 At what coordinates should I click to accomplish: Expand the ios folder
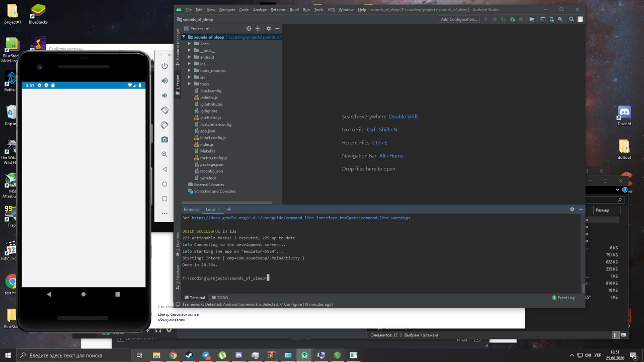(x=190, y=64)
